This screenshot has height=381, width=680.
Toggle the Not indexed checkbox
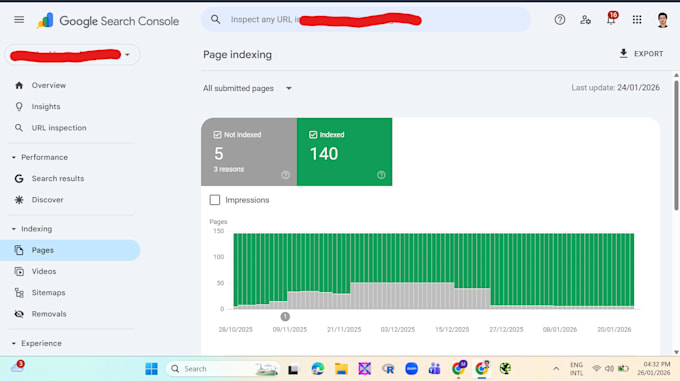click(217, 135)
